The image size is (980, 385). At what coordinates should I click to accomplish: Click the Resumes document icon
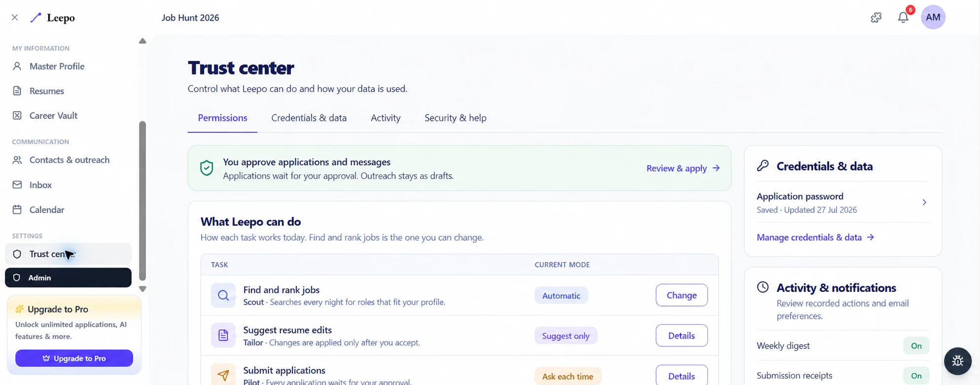click(17, 91)
